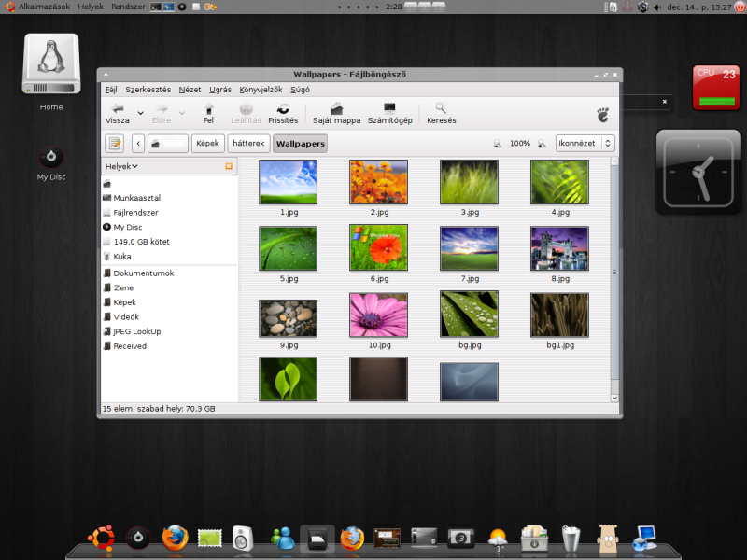This screenshot has width=747, height=560.
Task: Open Dokumentumok in the sidebar
Action: [x=143, y=273]
